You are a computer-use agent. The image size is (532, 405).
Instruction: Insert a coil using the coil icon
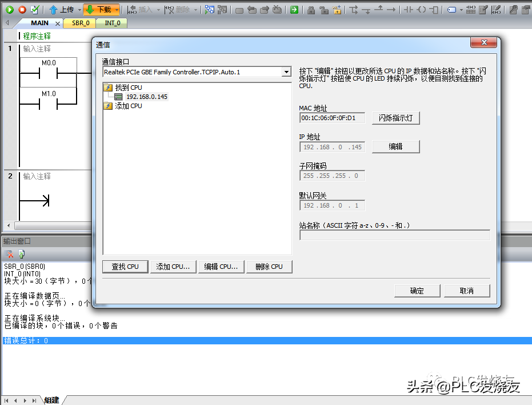tap(422, 10)
